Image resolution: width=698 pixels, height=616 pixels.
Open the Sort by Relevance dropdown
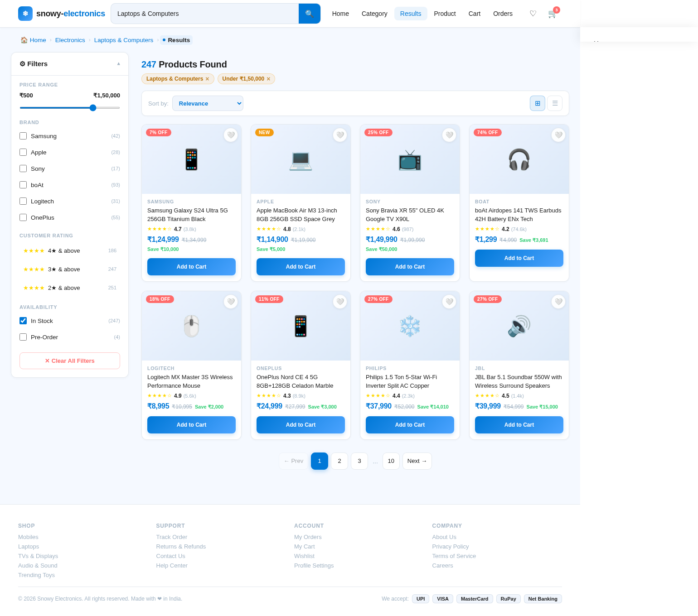[208, 103]
